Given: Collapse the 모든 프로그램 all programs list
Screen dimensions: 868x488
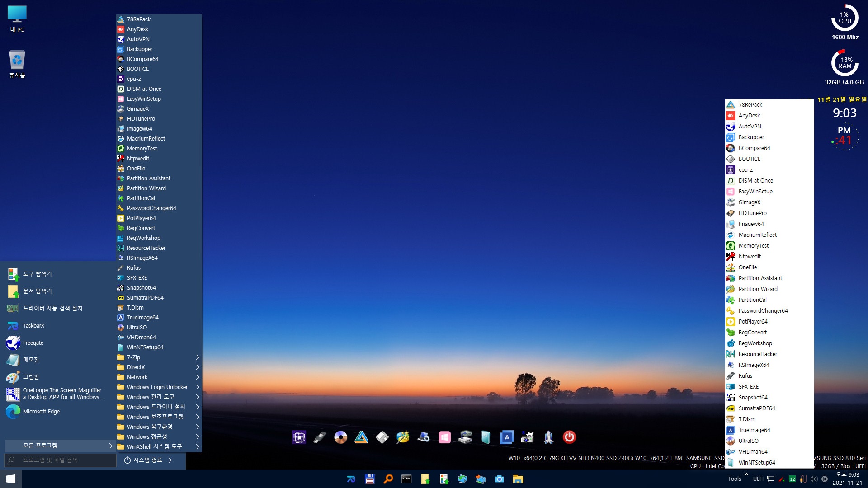Looking at the screenshot, I should point(60,446).
